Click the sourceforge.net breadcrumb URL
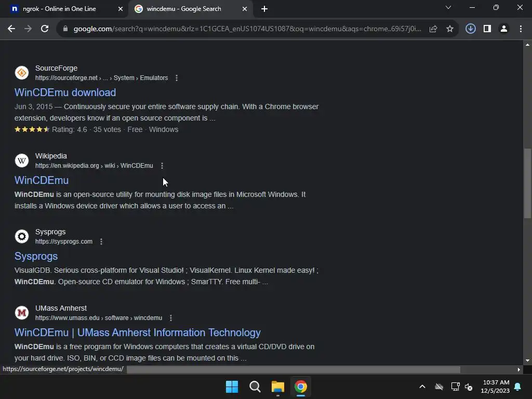Image resolution: width=532 pixels, height=399 pixels. pyautogui.click(x=101, y=78)
